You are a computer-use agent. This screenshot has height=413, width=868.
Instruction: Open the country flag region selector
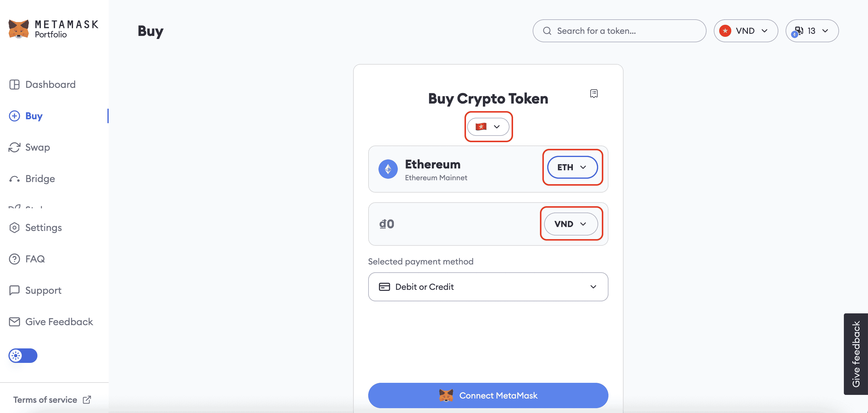pos(488,127)
